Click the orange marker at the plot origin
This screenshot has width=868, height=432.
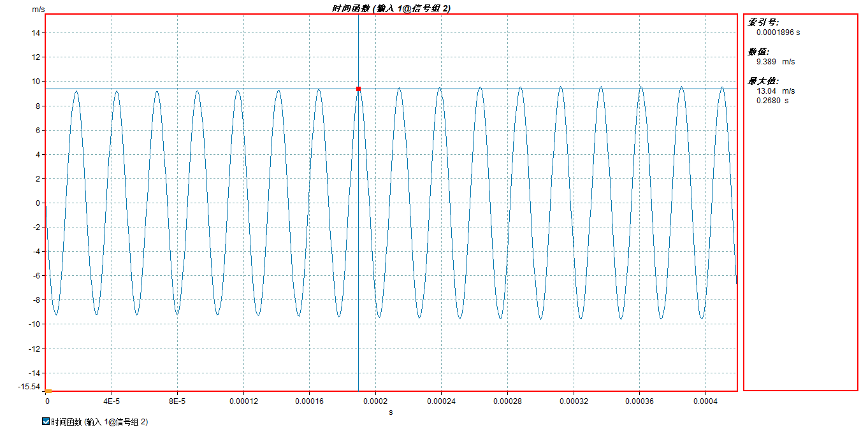tap(48, 391)
